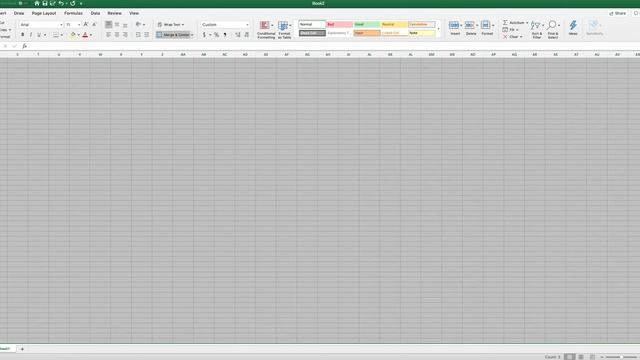Click the Wrap Text button
Viewport: 640px width, 360px height.
coord(171,24)
